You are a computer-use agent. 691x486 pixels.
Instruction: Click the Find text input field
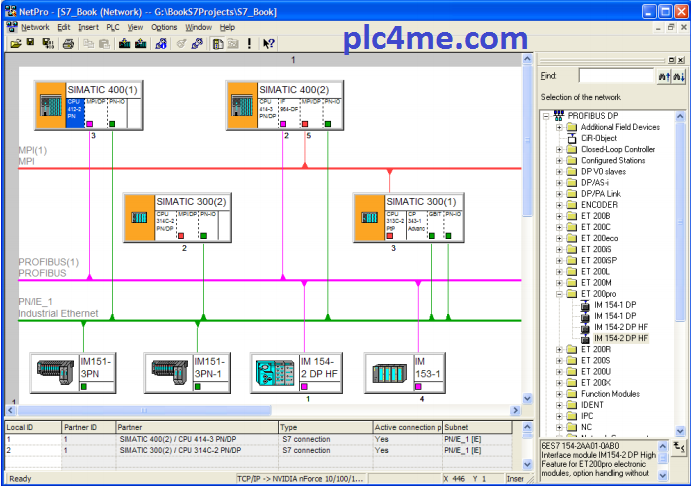click(x=614, y=76)
